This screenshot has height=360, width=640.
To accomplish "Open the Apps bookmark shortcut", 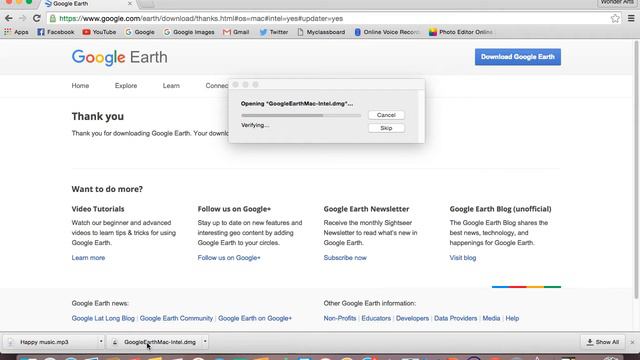I will [x=16, y=32].
